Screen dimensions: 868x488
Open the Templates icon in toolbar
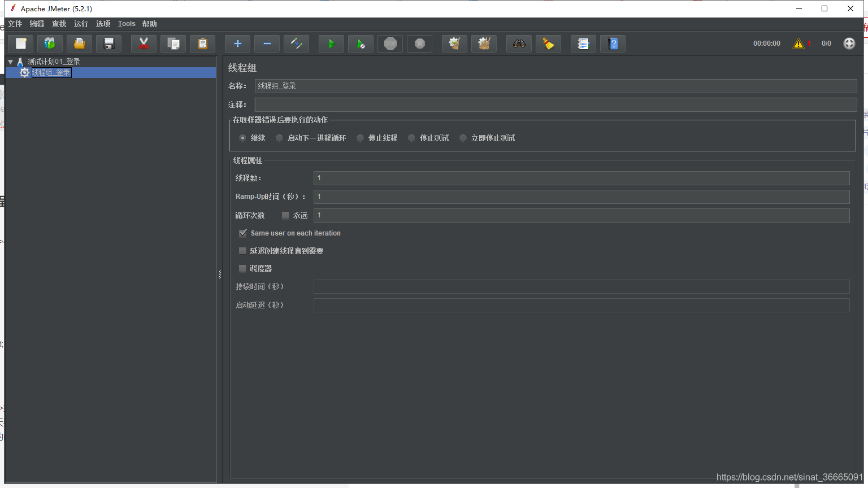(x=50, y=43)
